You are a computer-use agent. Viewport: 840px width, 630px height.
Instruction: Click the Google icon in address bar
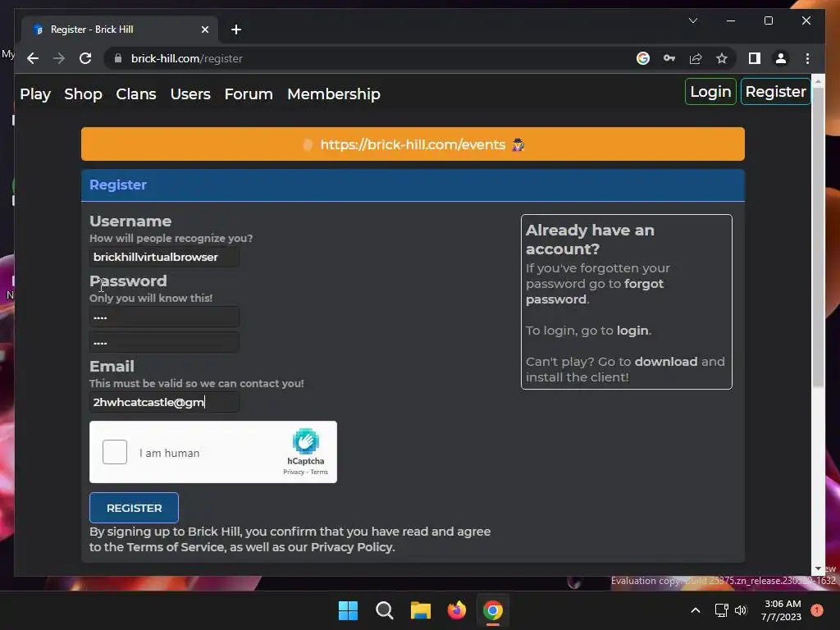(x=643, y=58)
